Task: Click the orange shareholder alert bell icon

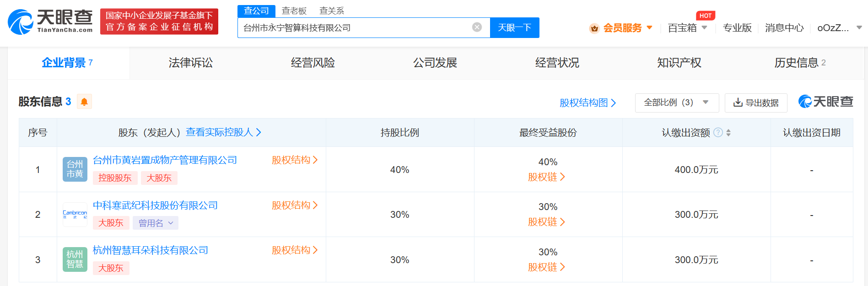Action: [x=84, y=102]
